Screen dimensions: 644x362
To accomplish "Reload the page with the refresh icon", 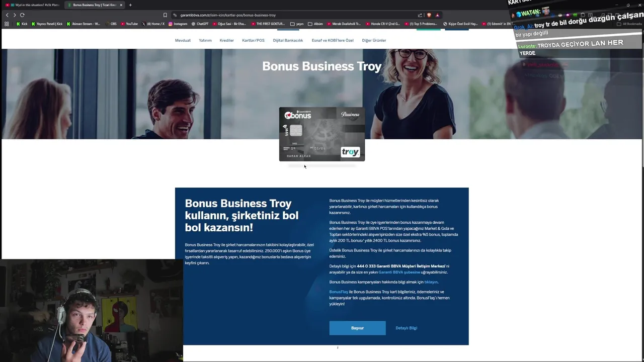I will click(22, 15).
